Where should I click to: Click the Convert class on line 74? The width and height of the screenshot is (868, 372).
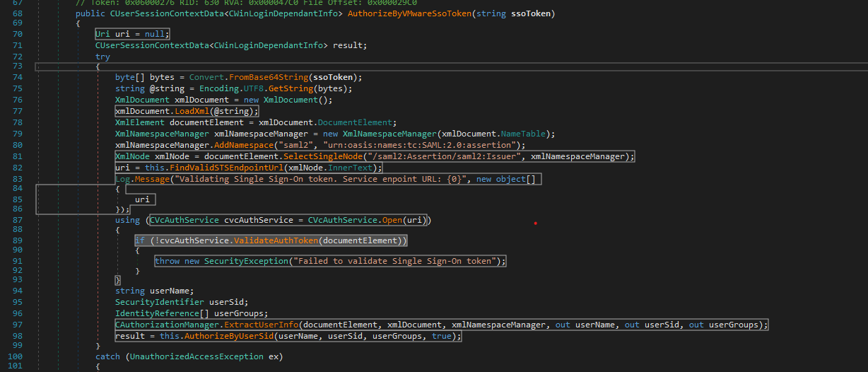[206, 77]
